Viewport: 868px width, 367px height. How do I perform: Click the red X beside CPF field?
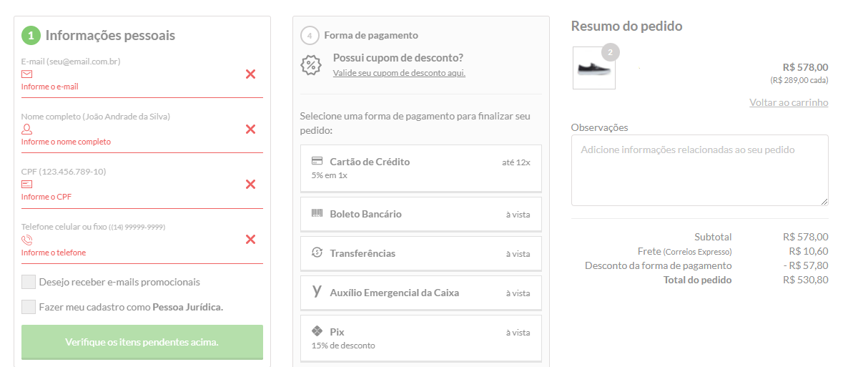point(250,184)
